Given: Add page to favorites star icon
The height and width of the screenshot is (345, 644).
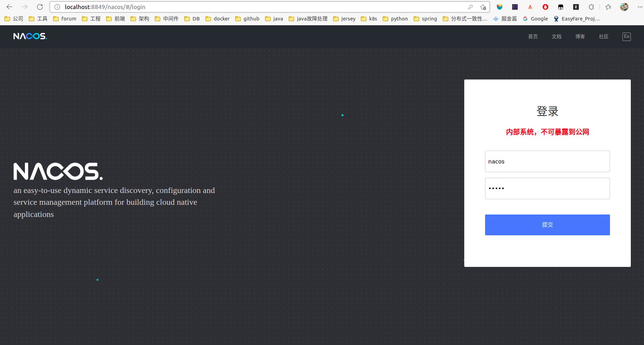Looking at the screenshot, I should click(483, 7).
